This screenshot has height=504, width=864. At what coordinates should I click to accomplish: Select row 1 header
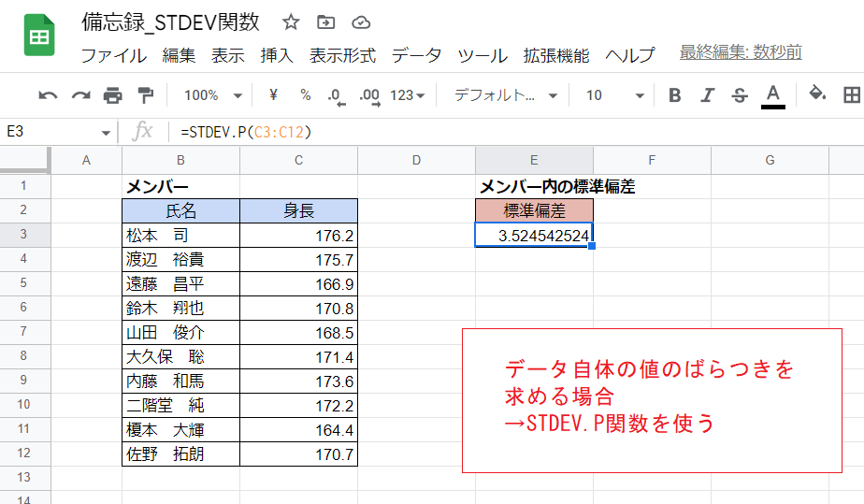[23, 186]
